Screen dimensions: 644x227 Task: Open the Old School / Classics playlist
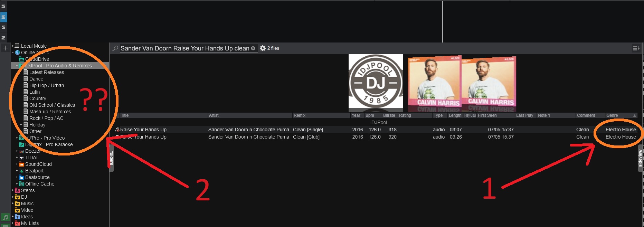pyautogui.click(x=52, y=105)
